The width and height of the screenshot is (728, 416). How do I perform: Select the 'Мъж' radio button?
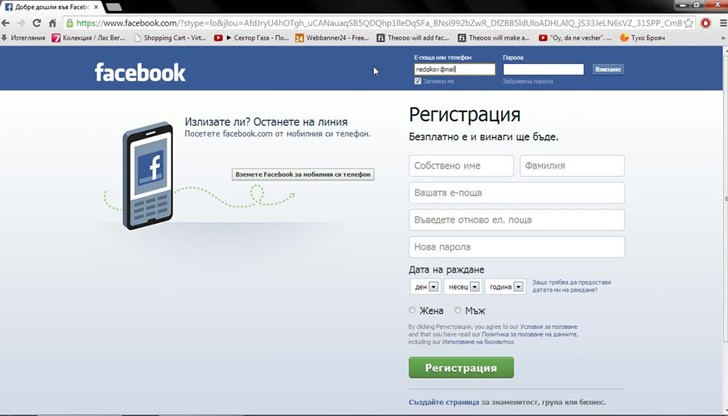tap(460, 311)
